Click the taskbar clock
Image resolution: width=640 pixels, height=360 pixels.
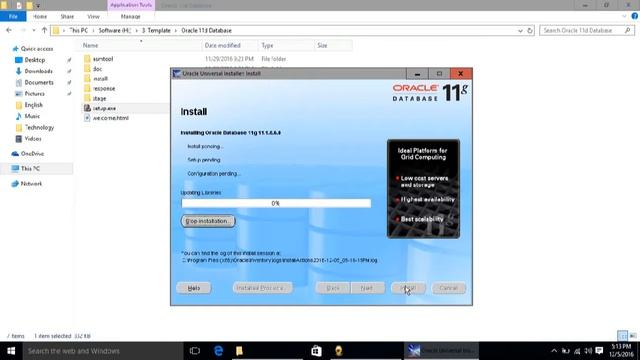[622, 351]
